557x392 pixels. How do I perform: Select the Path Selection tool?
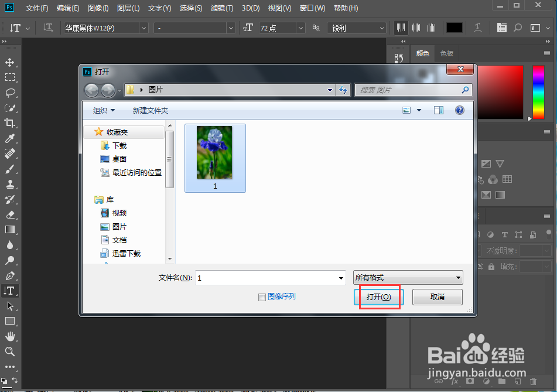(9, 306)
